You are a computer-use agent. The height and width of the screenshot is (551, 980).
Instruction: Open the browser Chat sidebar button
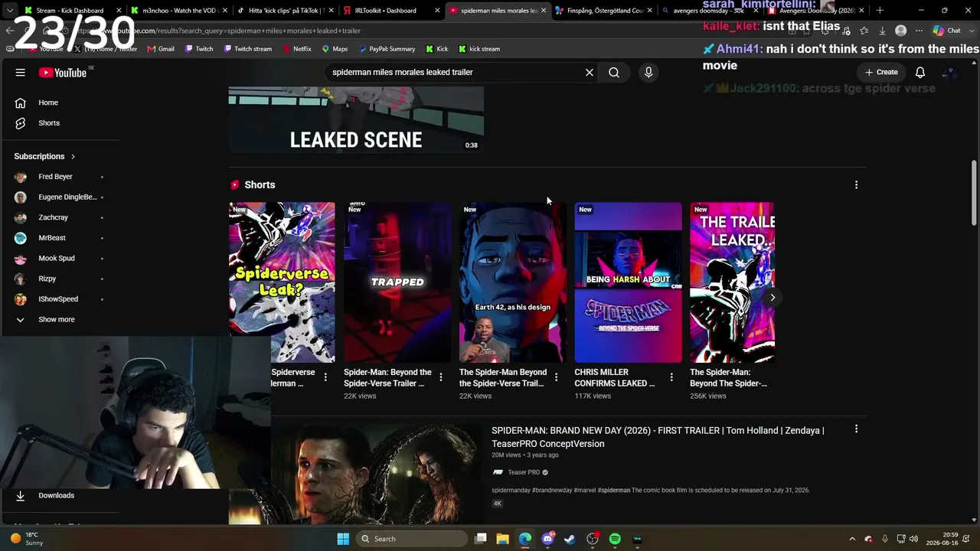947,31
